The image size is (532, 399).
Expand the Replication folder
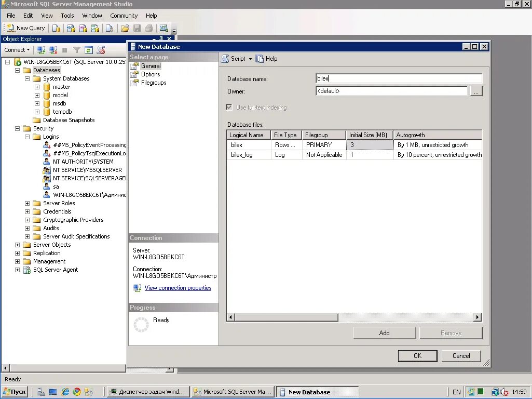(17, 254)
